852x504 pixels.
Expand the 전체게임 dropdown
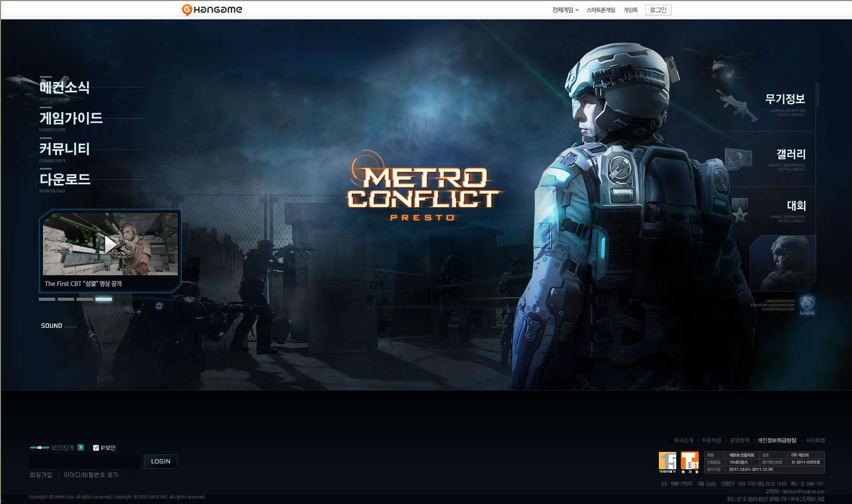[565, 10]
